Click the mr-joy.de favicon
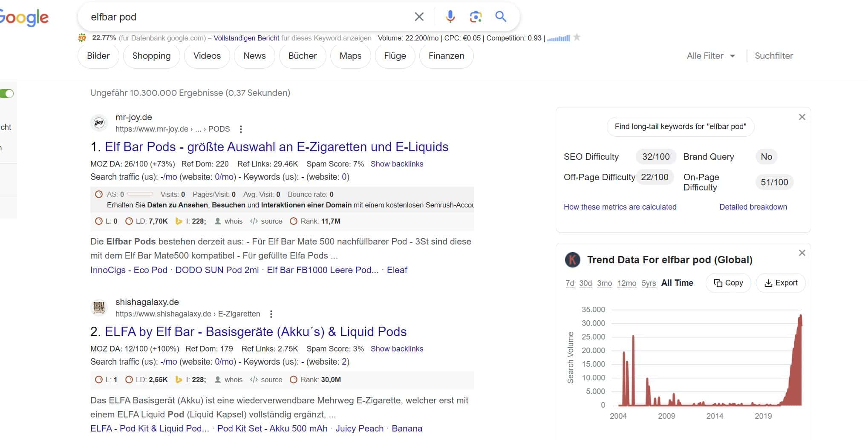This screenshot has width=868, height=440. [99, 123]
